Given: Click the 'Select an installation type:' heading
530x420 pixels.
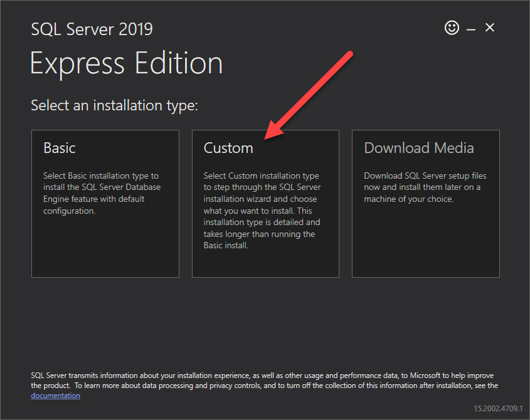Looking at the screenshot, I should [x=114, y=105].
